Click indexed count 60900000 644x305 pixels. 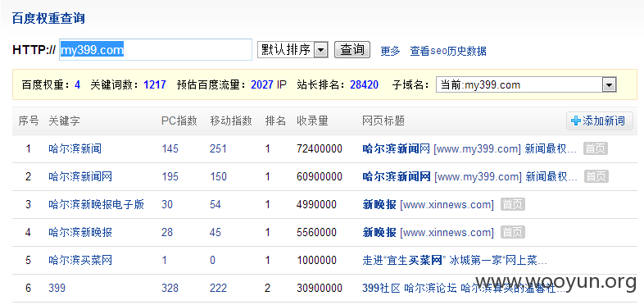319,177
